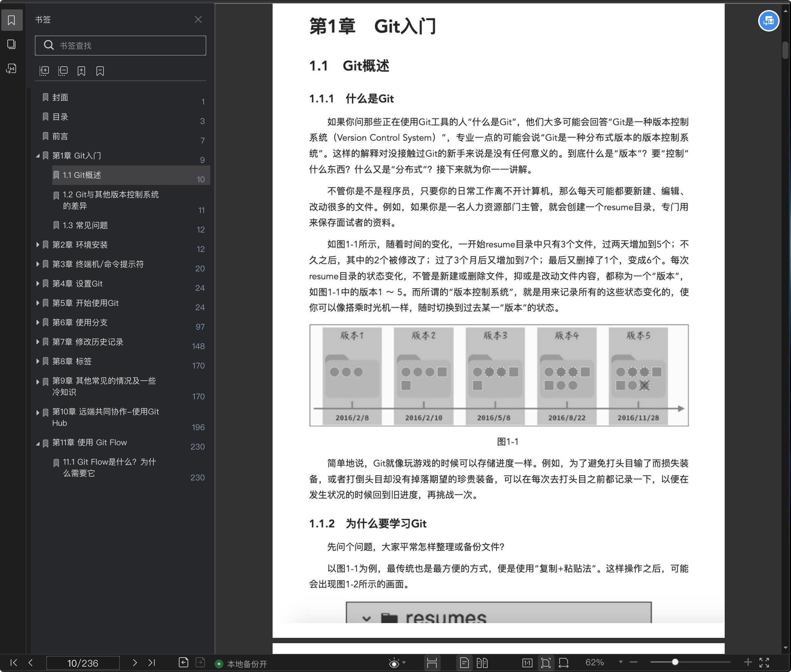Image resolution: width=791 pixels, height=672 pixels.
Task: Expand the 第2章 环境安装 bookmark
Action: coord(38,245)
